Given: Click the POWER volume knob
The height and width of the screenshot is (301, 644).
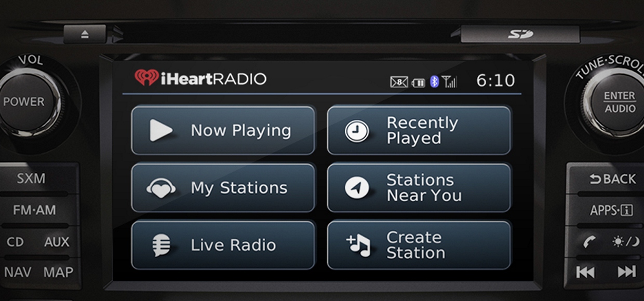Looking at the screenshot, I should click(x=31, y=102).
